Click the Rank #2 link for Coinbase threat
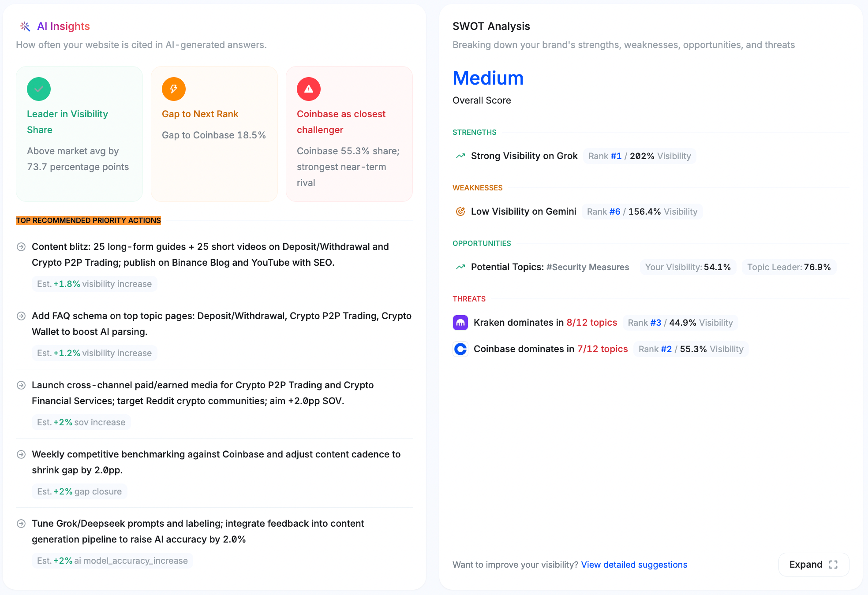The height and width of the screenshot is (595, 868). click(666, 349)
